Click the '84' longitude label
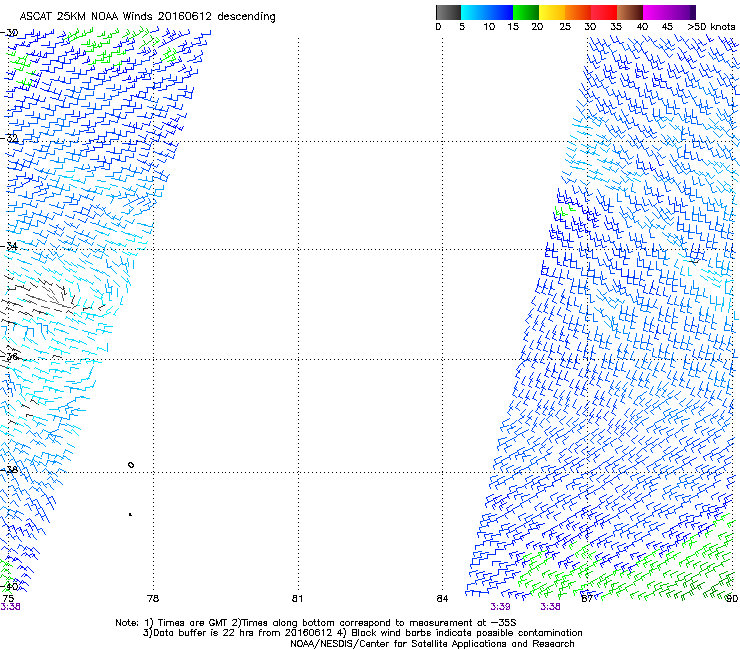This screenshot has width=740, height=650. pos(442,598)
